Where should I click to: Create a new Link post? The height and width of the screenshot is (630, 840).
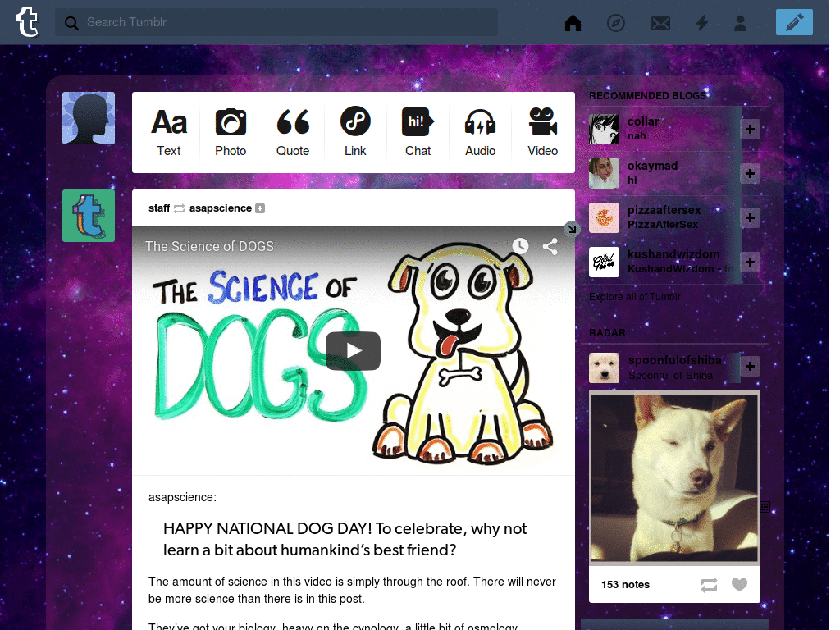pos(355,132)
